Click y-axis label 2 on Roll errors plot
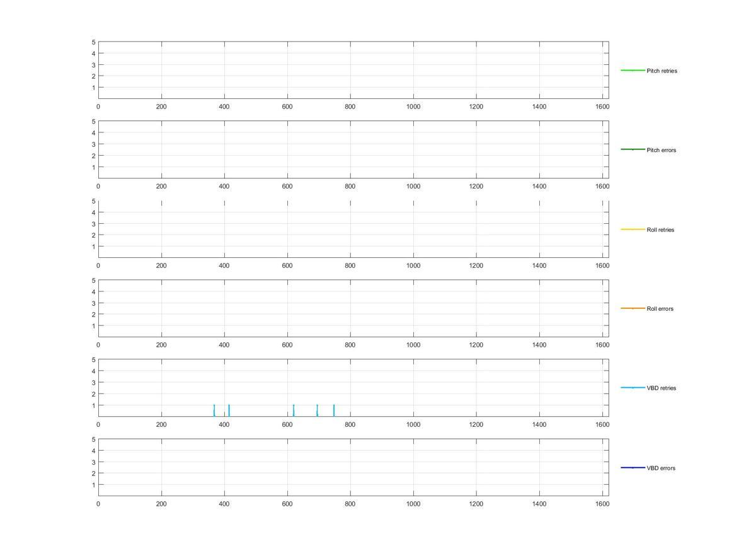This screenshot has width=756, height=558. 93,315
